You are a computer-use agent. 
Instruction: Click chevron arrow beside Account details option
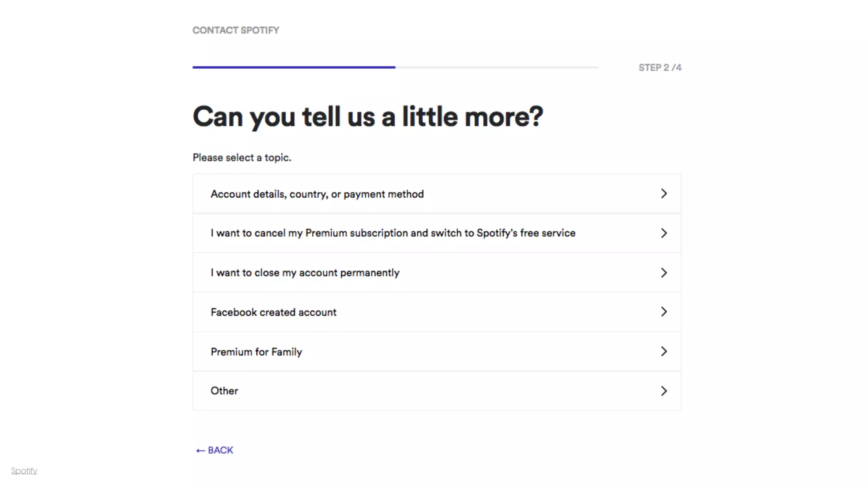(x=664, y=194)
